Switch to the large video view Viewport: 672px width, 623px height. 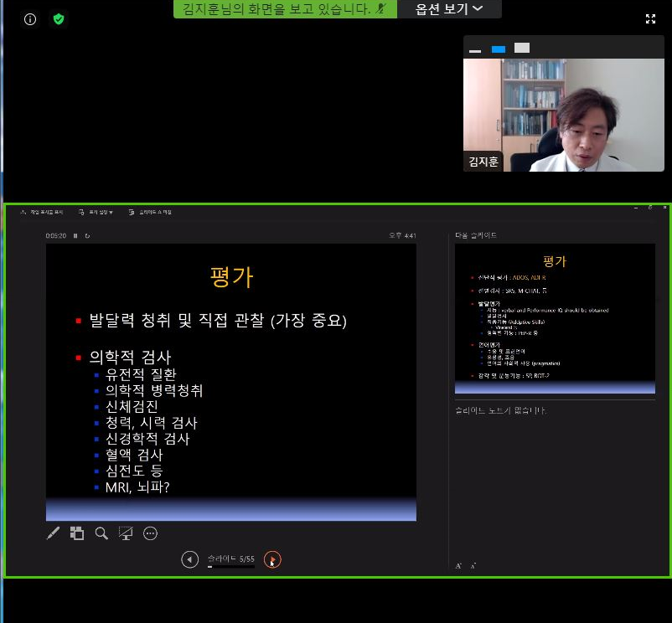(x=522, y=49)
